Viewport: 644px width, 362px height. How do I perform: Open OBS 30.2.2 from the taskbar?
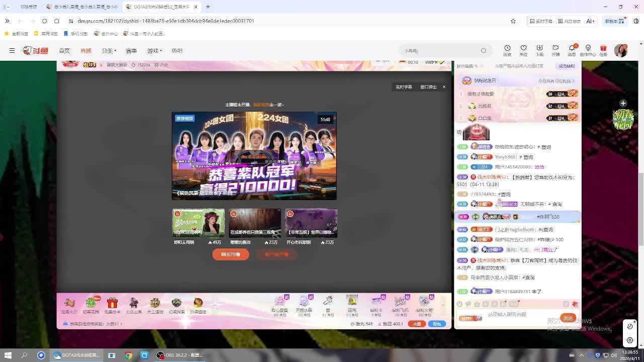click(x=179, y=355)
